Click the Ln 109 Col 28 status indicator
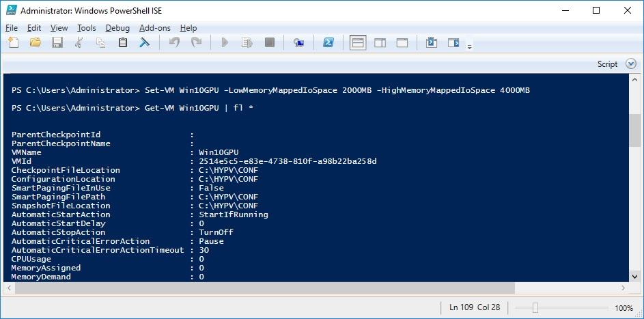644x319 pixels. 475,307
